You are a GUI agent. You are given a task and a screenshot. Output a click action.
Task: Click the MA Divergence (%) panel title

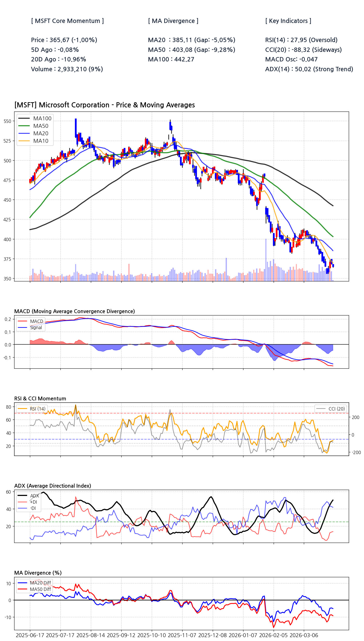point(38,573)
